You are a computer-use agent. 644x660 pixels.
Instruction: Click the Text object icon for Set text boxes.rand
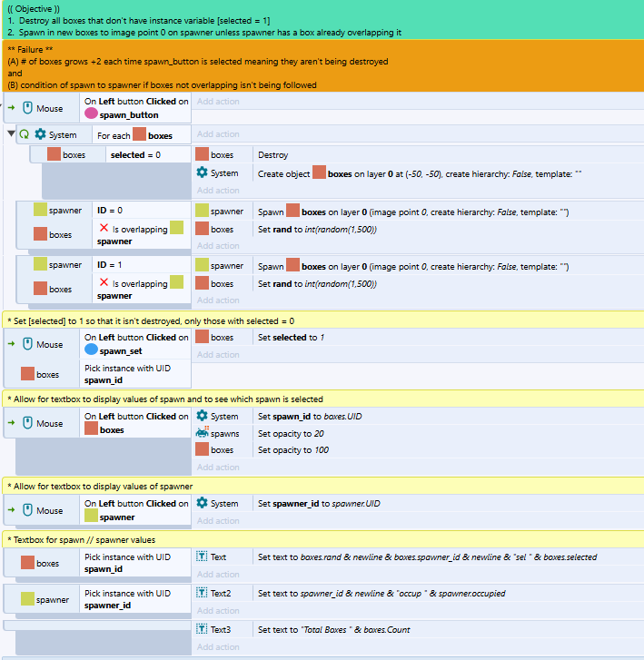[202, 557]
